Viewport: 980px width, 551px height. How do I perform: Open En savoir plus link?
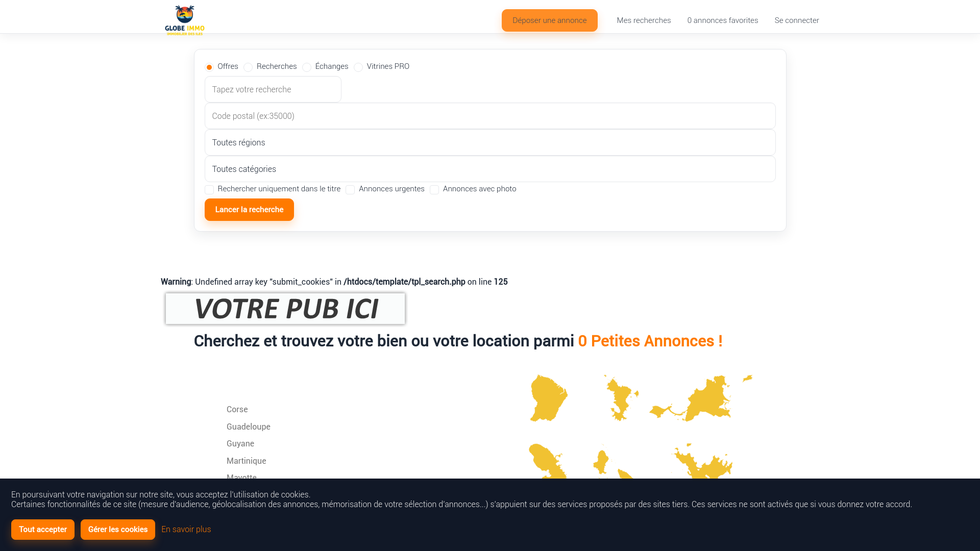click(x=186, y=529)
